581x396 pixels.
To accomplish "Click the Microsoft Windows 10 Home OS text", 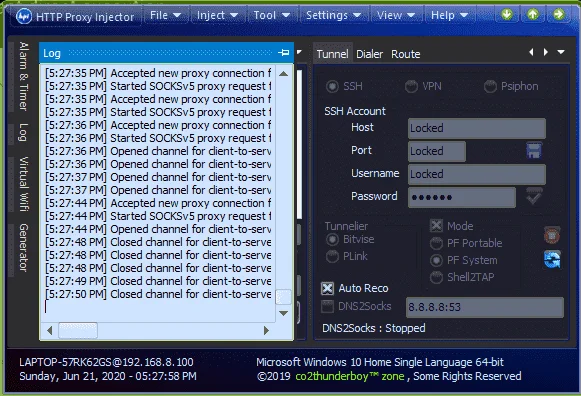I will click(380, 362).
